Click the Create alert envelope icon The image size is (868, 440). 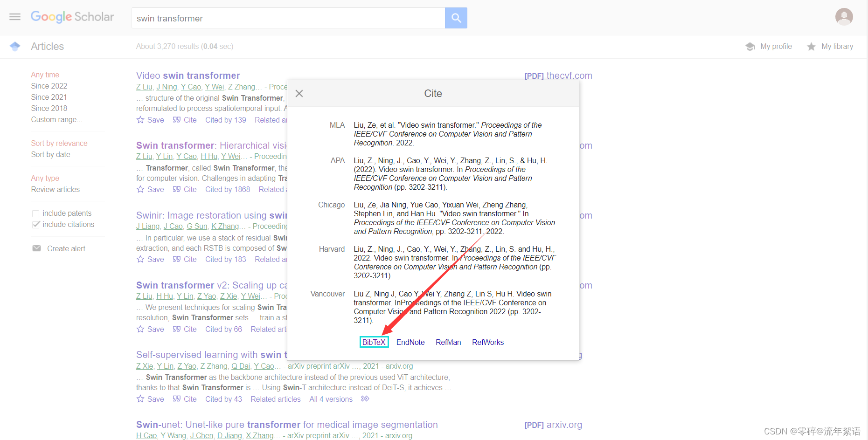coord(36,248)
